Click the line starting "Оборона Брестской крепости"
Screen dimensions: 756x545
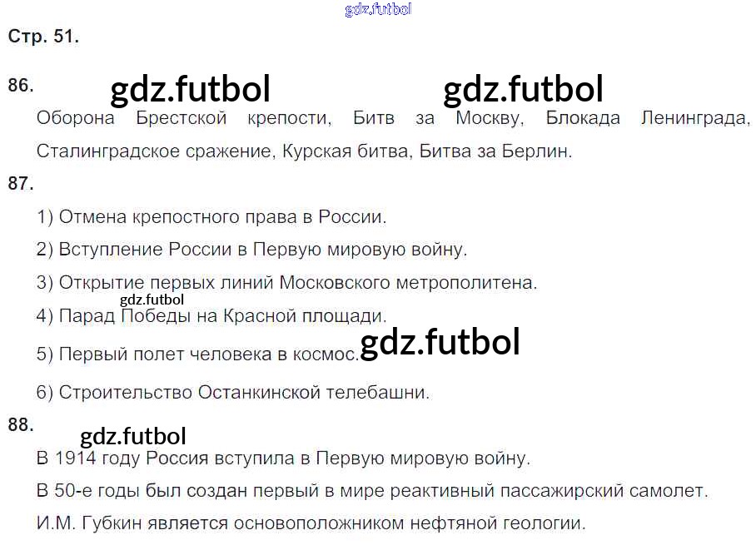pyautogui.click(x=393, y=118)
